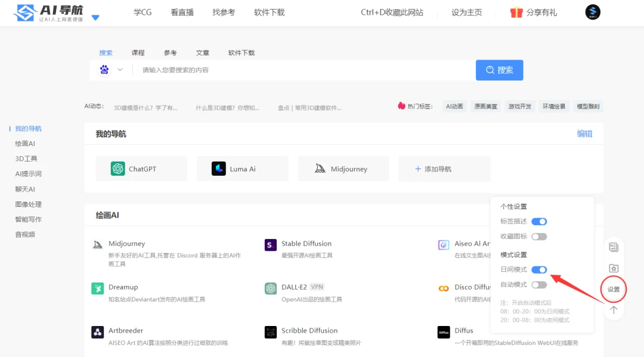Click the VPN tag next to DALL·E2
This screenshot has width=644, height=357.
point(317,287)
